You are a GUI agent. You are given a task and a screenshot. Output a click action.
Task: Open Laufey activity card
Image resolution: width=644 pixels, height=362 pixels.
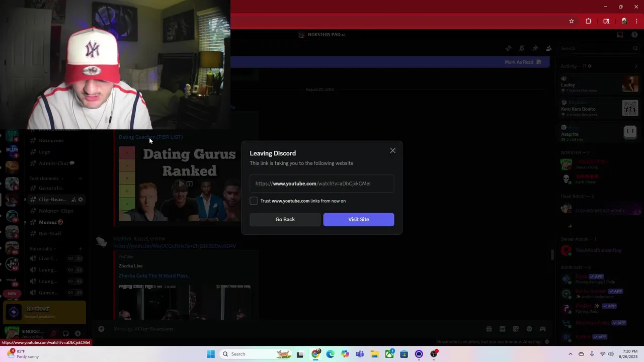(x=600, y=84)
